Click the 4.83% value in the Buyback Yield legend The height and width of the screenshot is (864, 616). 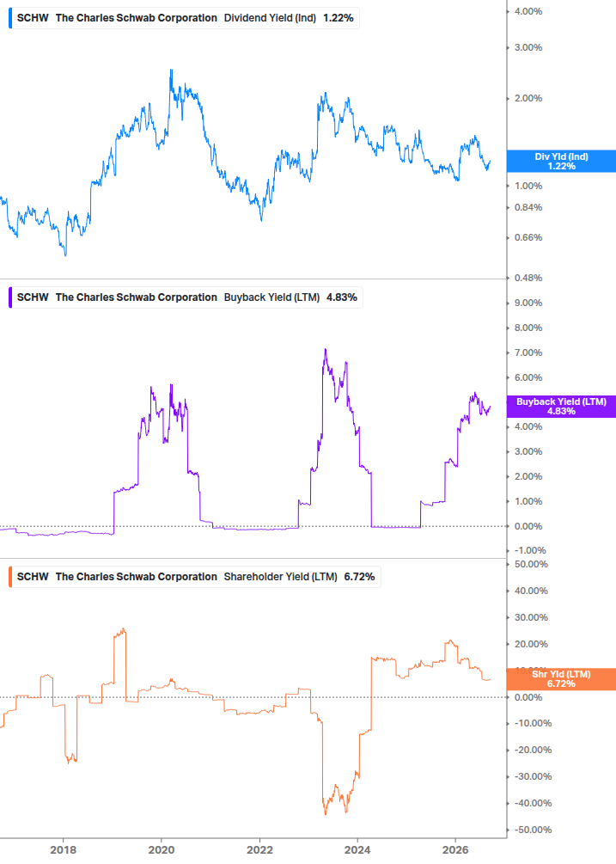341,297
